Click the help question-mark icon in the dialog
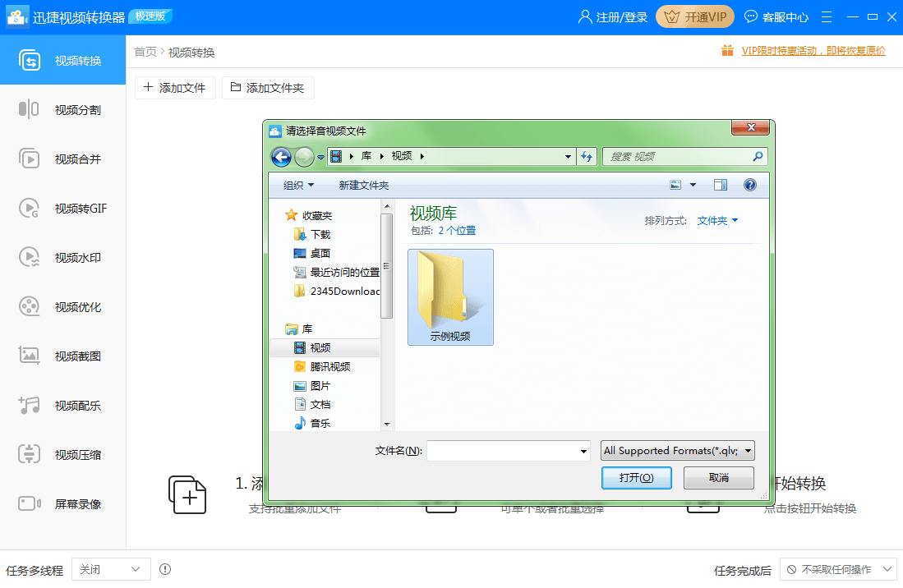 pyautogui.click(x=750, y=185)
